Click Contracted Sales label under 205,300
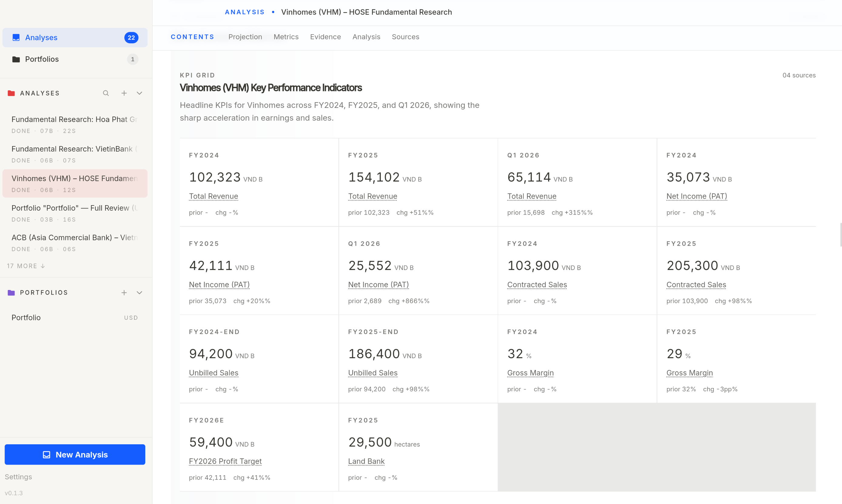Viewport: 842px width, 504px height. [x=696, y=285]
